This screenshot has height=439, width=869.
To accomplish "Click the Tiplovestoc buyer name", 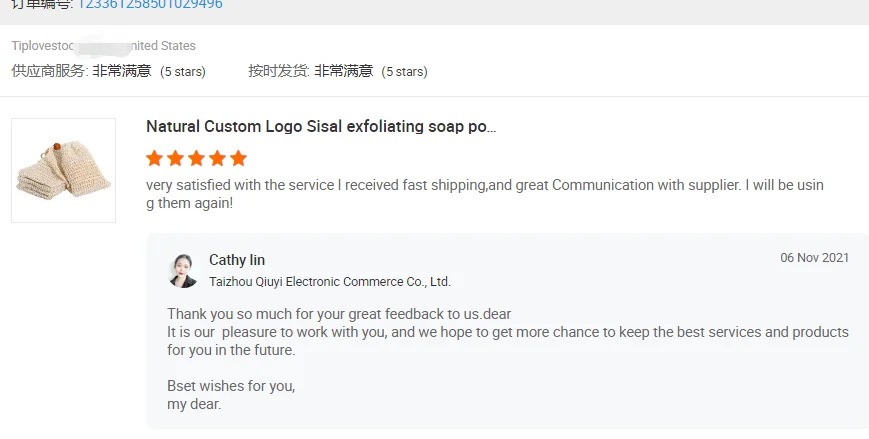I will (x=45, y=46).
